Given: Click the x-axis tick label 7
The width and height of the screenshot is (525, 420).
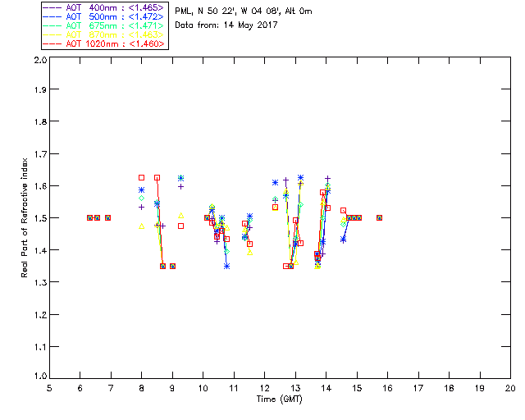Looking at the screenshot, I should pyautogui.click(x=111, y=388).
